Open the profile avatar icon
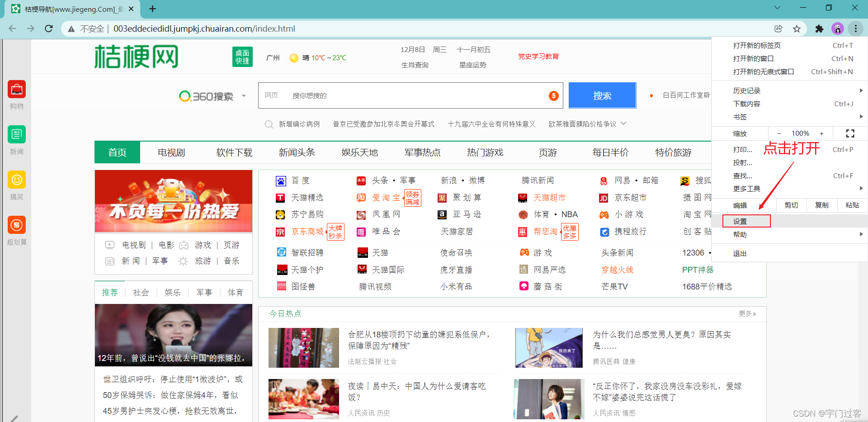 [x=838, y=28]
